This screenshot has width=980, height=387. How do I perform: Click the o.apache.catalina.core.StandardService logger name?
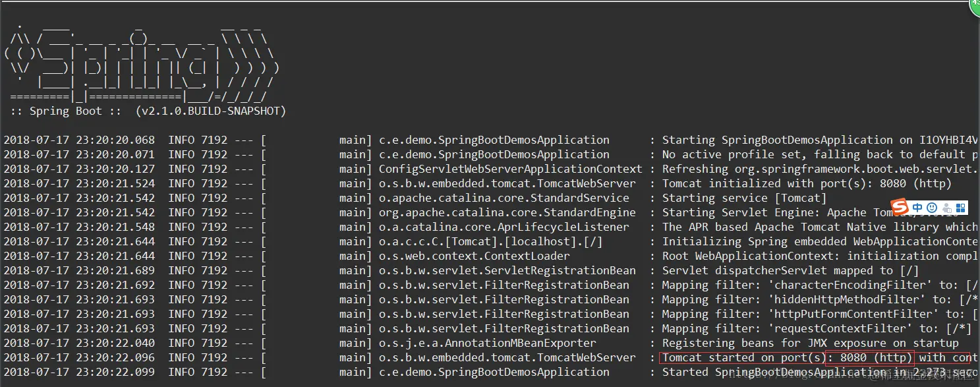[x=504, y=198]
